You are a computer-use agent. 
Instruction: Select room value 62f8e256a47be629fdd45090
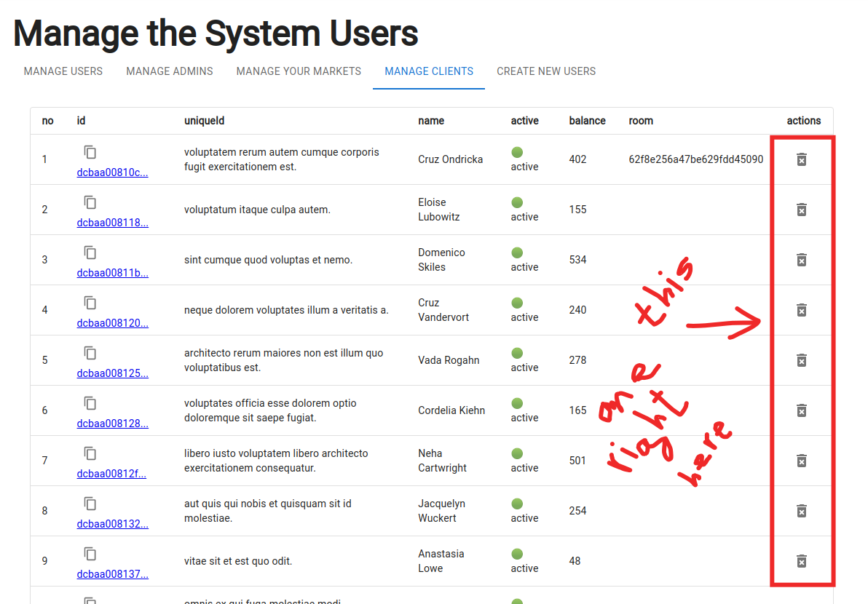pos(696,159)
